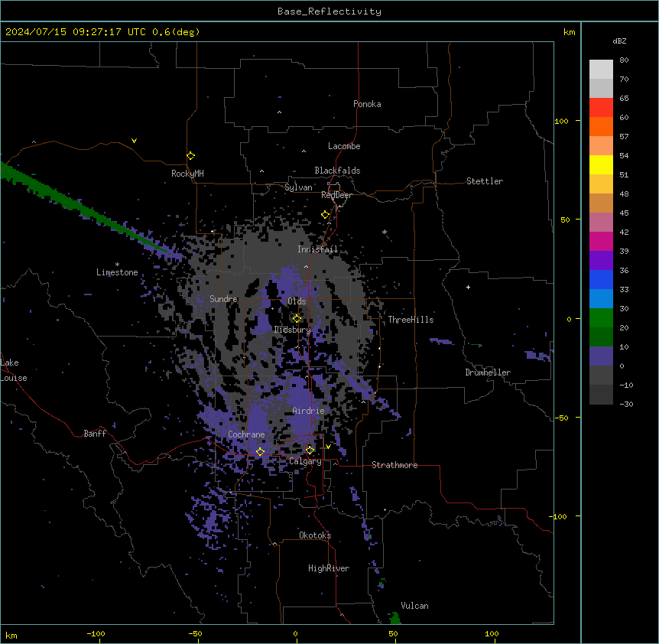Viewport: 659px width, 644px height.
Task: Select the yellow diamond marker below Cochrane
Action: coord(260,451)
